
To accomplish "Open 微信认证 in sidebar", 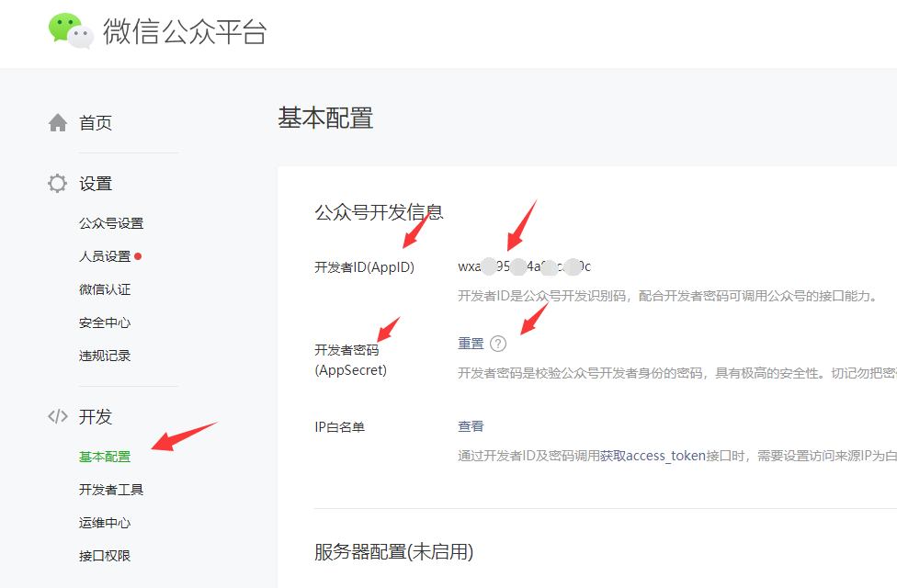I will [x=105, y=289].
